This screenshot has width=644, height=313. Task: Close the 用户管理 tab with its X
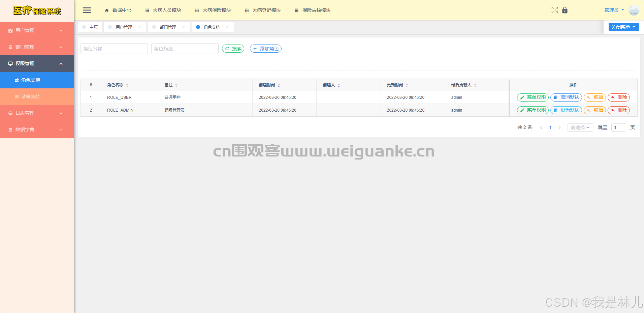click(139, 27)
